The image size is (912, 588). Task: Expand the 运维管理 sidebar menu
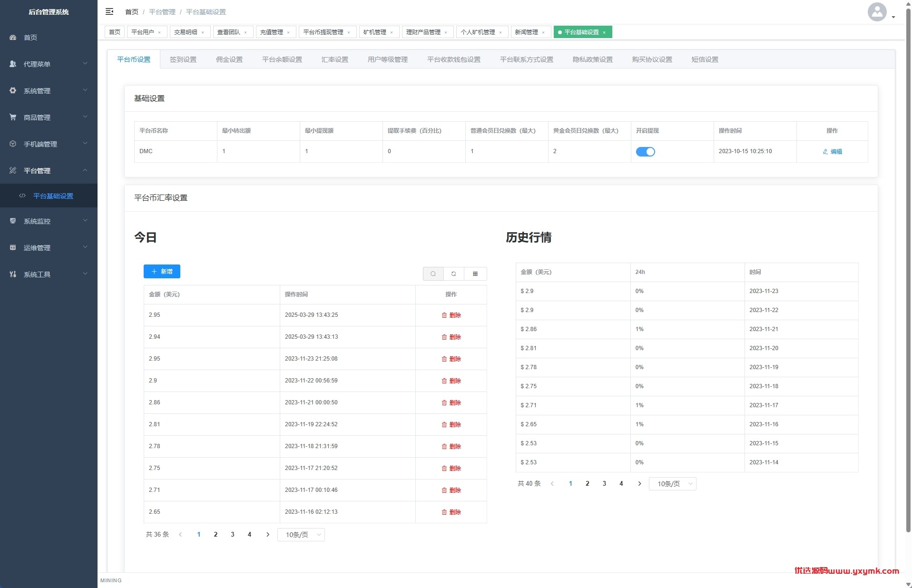(x=49, y=247)
